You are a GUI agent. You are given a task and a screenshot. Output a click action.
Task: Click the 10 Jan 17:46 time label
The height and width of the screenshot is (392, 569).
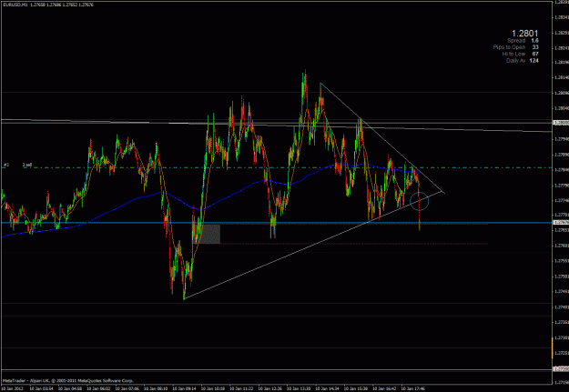413,388
